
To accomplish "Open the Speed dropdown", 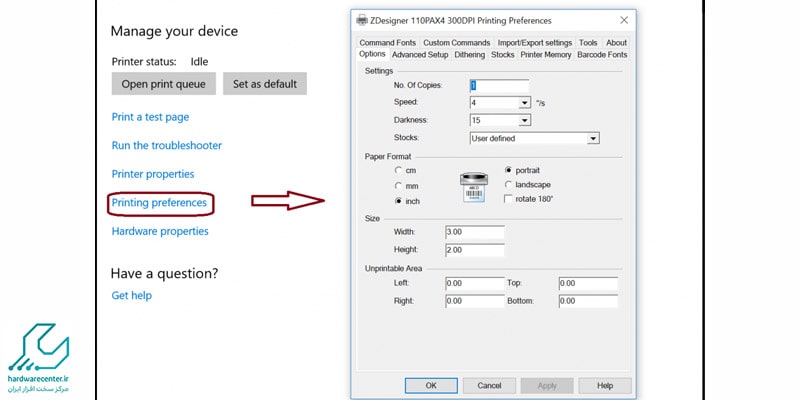I will [525, 103].
